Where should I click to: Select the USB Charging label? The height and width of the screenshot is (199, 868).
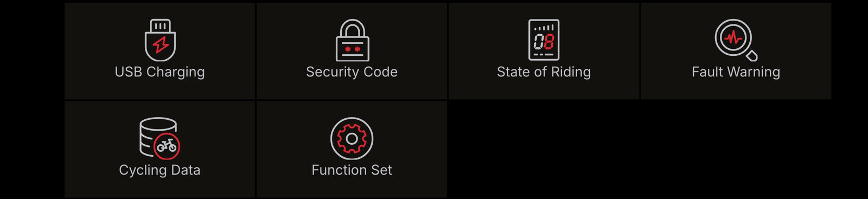click(160, 72)
